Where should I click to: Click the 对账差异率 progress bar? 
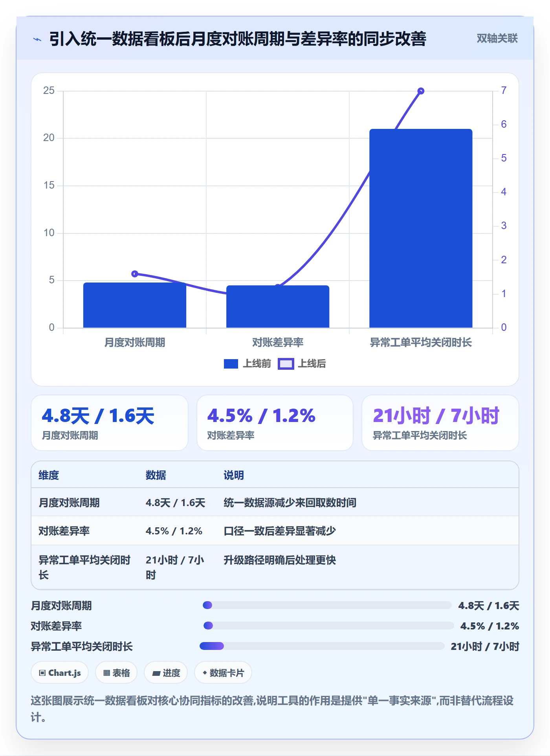coord(328,626)
